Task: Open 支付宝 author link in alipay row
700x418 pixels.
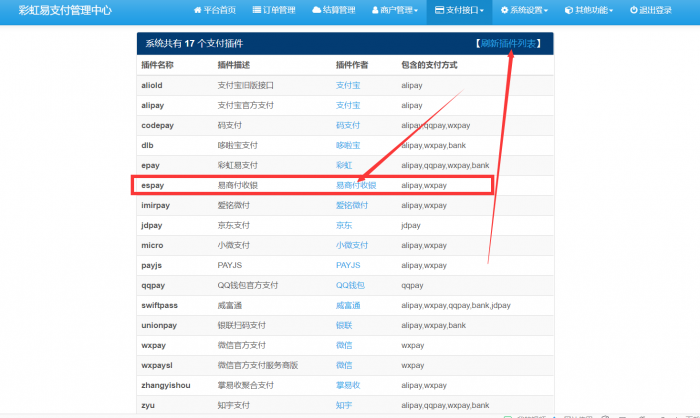Action: pyautogui.click(x=348, y=105)
